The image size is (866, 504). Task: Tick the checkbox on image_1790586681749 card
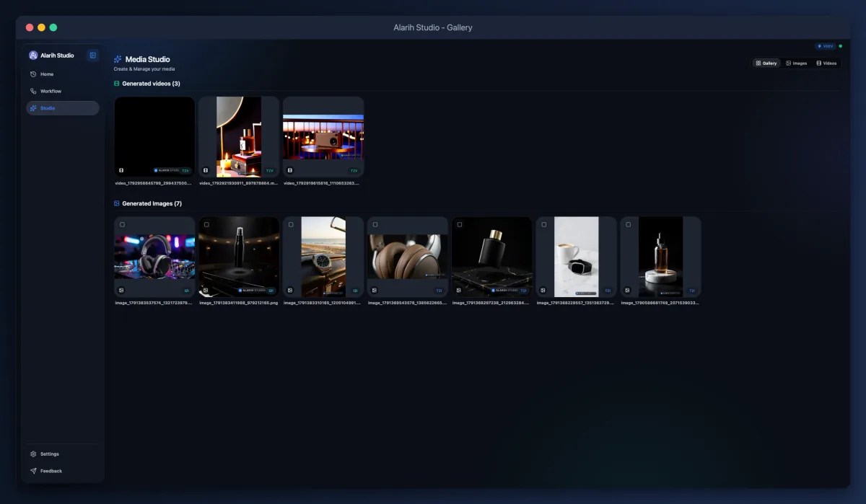[628, 224]
